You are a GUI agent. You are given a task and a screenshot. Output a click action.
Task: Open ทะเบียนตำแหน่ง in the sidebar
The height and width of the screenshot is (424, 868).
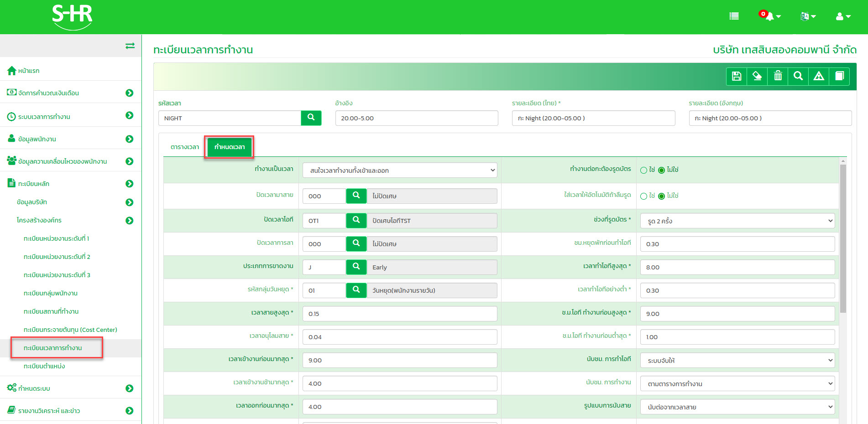coord(44,366)
